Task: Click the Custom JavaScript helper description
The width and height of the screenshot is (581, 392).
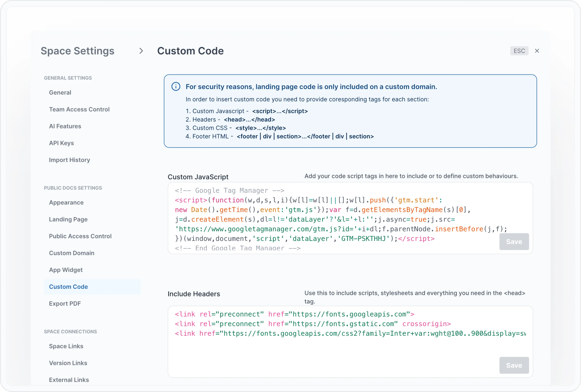Action: (411, 176)
